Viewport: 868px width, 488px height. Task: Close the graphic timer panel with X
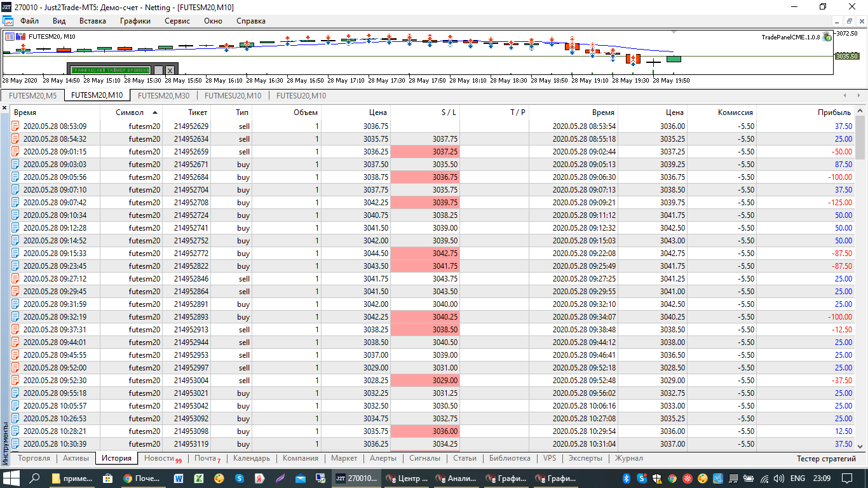pyautogui.click(x=170, y=70)
